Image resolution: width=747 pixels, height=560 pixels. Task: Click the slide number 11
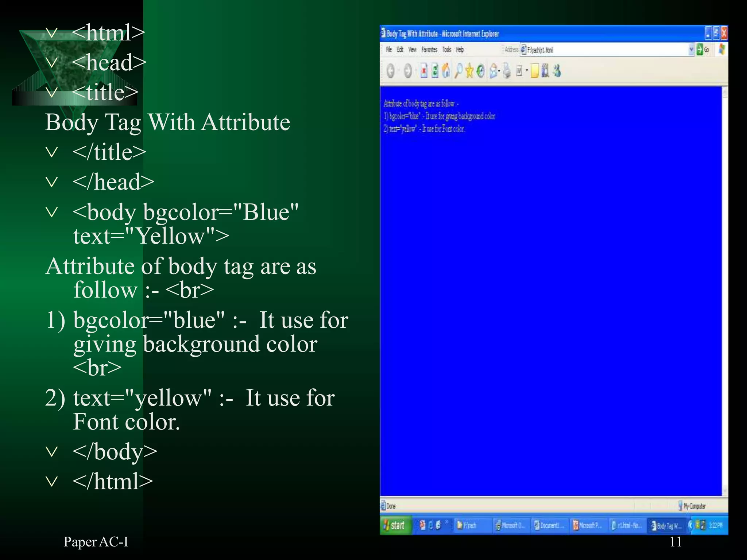point(676,542)
